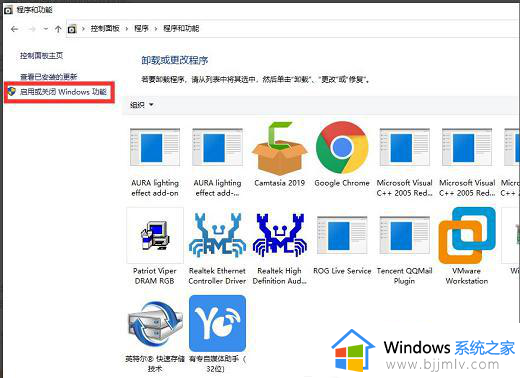Click the Up one level arrow
Viewport: 520px width, 378px height.
(x=58, y=29)
